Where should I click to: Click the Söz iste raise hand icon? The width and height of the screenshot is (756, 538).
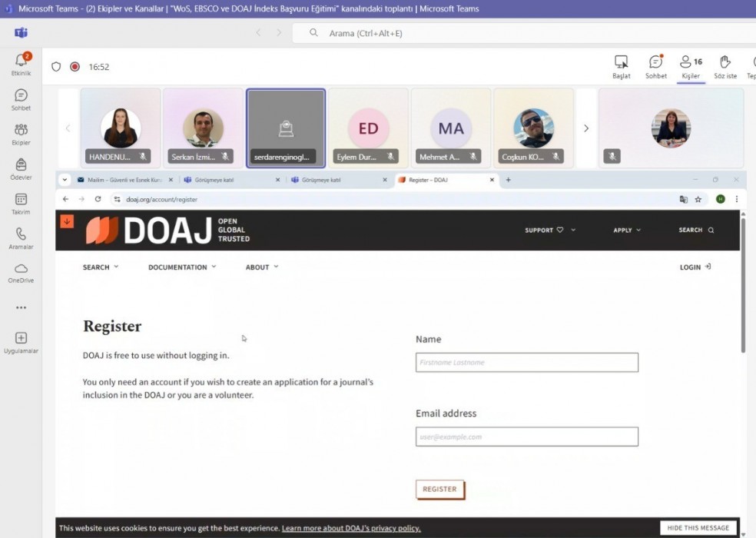pyautogui.click(x=724, y=67)
